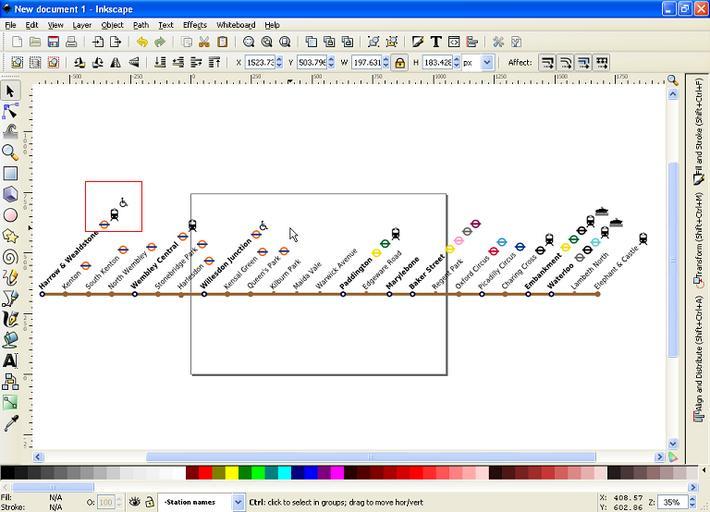Image resolution: width=710 pixels, height=512 pixels.
Task: Open Align and Distribute docked panel tab
Action: (x=698, y=358)
